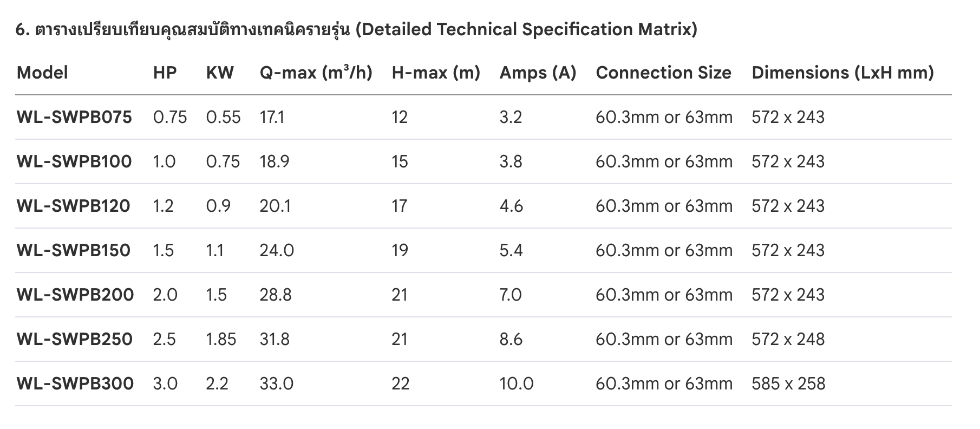Click the 33.0 Q-max value
Viewport: 980px width, 429px height.
[x=276, y=383]
